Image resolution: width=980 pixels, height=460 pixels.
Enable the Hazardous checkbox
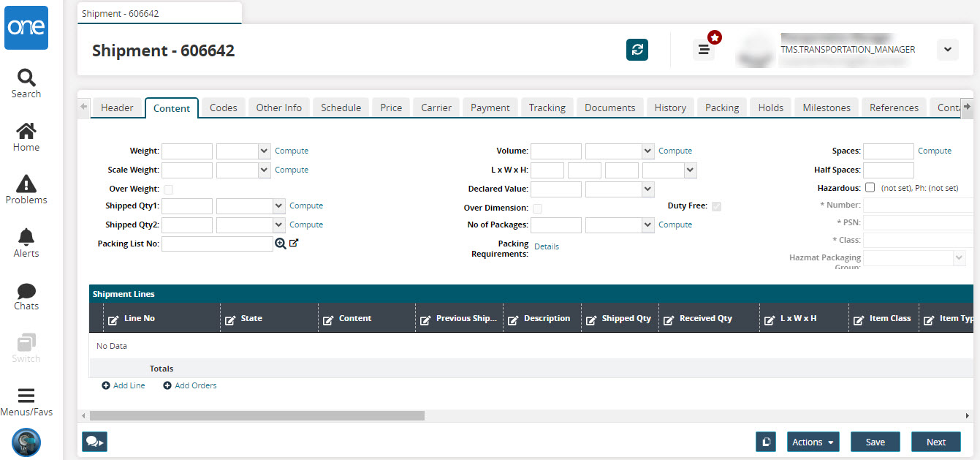pyautogui.click(x=870, y=188)
